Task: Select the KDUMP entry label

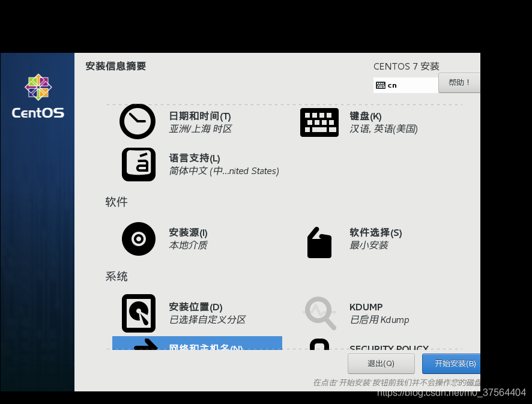Action: [366, 307]
